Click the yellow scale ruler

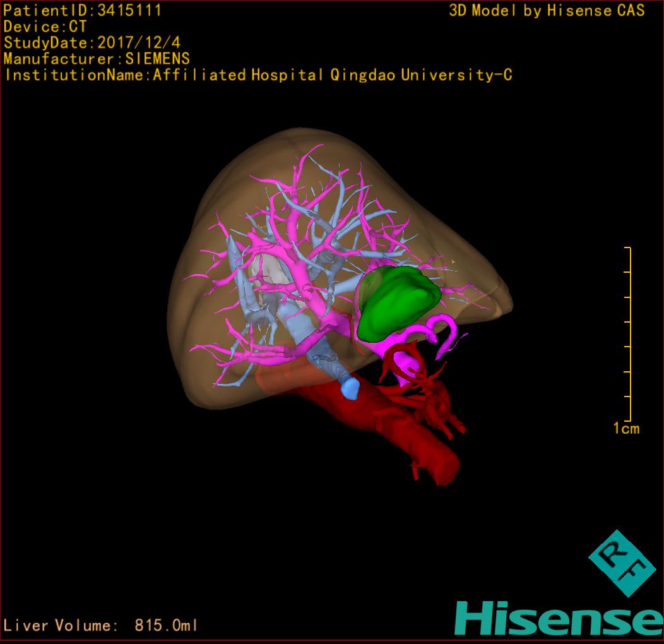[x=628, y=334]
